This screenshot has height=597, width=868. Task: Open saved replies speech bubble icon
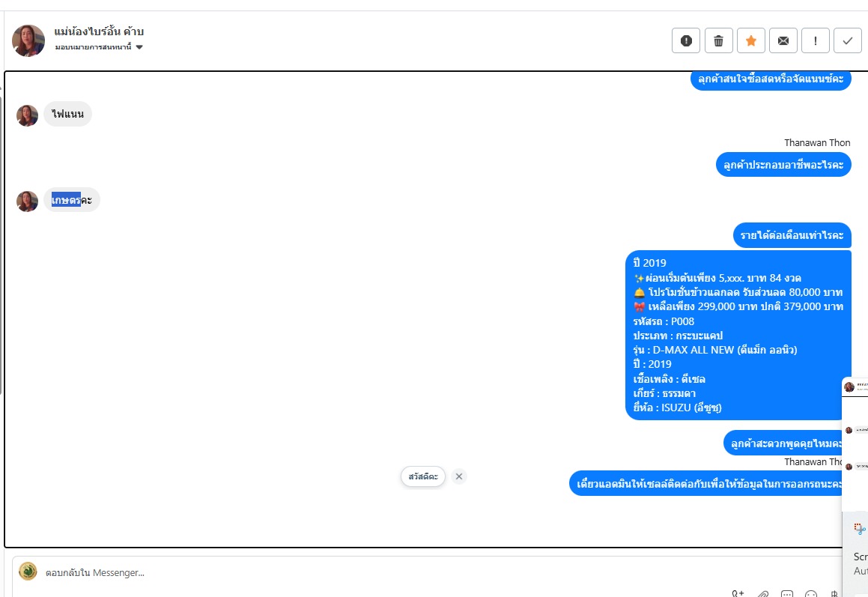coord(786,594)
